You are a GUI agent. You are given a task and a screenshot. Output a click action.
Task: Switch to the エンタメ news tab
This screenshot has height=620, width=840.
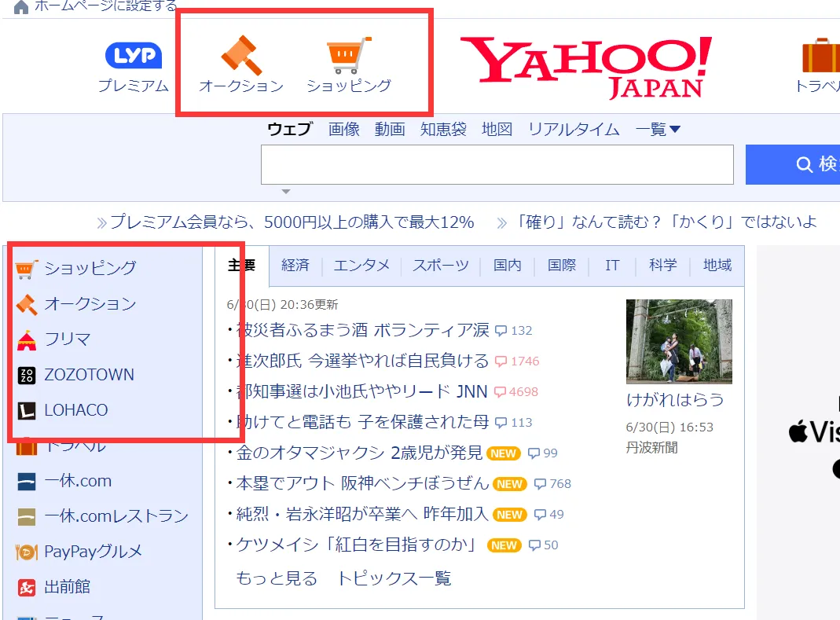pos(361,266)
